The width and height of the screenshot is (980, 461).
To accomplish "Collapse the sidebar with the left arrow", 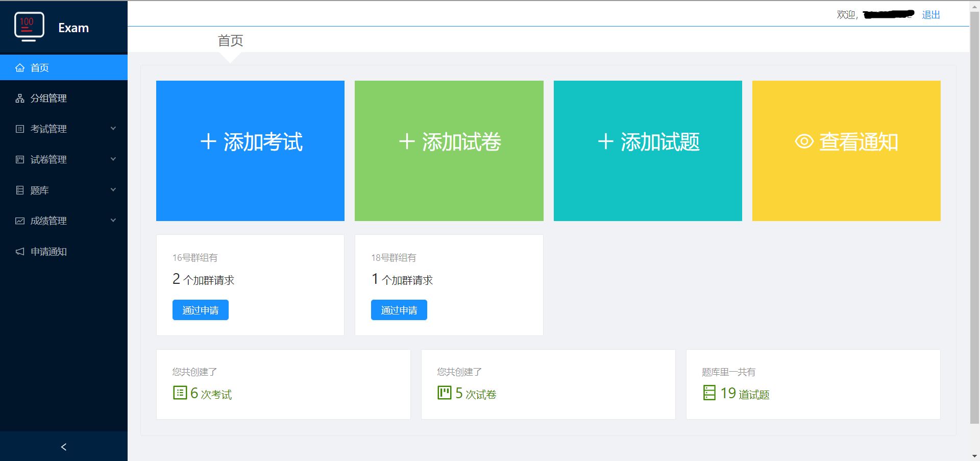I will (x=64, y=447).
